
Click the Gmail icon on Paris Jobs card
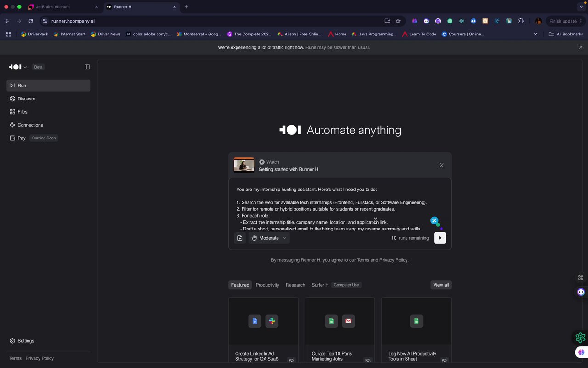tap(348, 321)
